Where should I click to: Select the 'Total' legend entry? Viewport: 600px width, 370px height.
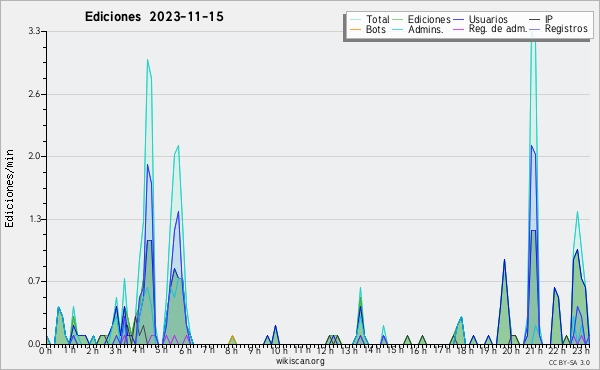[378, 19]
